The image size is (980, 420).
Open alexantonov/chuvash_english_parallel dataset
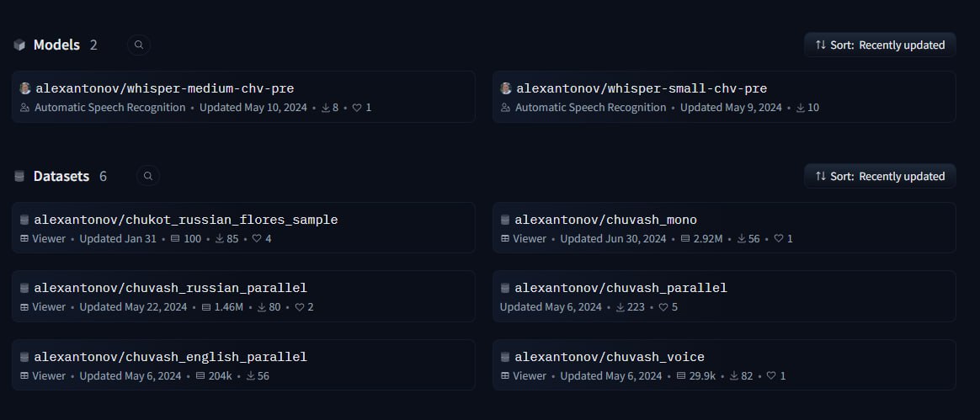(170, 357)
